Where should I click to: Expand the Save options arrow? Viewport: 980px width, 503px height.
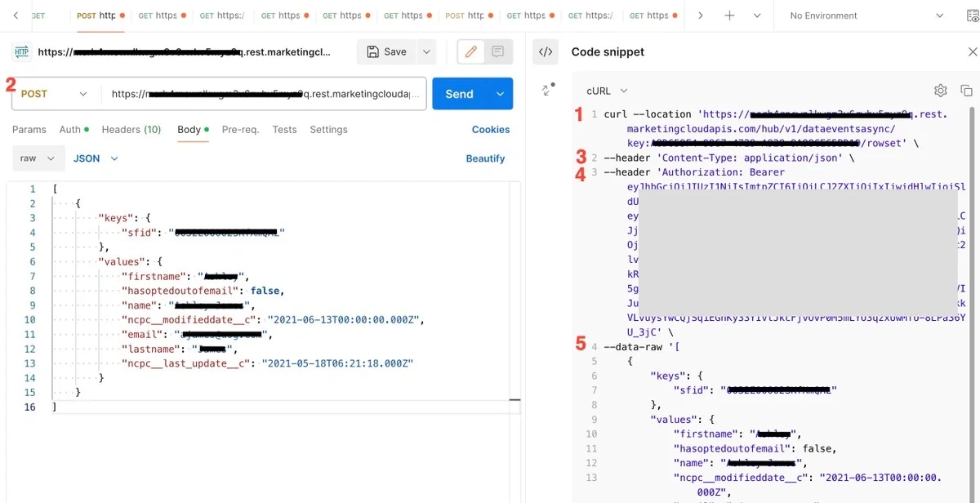coord(425,51)
